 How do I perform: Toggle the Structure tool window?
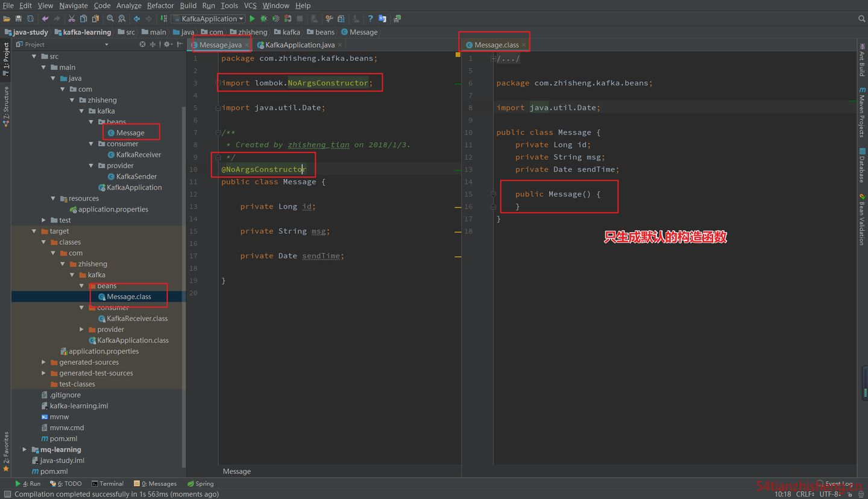pos(6,106)
